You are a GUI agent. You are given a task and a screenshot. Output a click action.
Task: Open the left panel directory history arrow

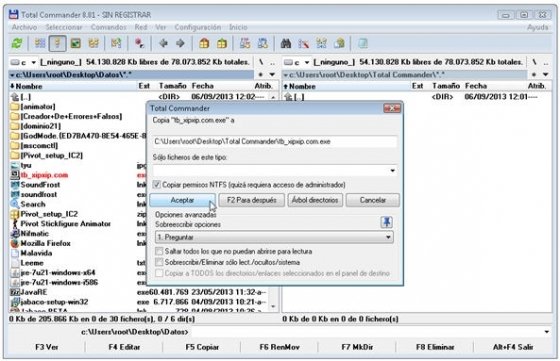point(272,75)
